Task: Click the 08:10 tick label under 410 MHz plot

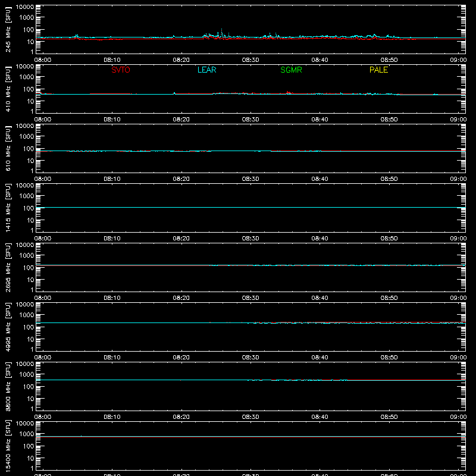Action: click(x=112, y=120)
